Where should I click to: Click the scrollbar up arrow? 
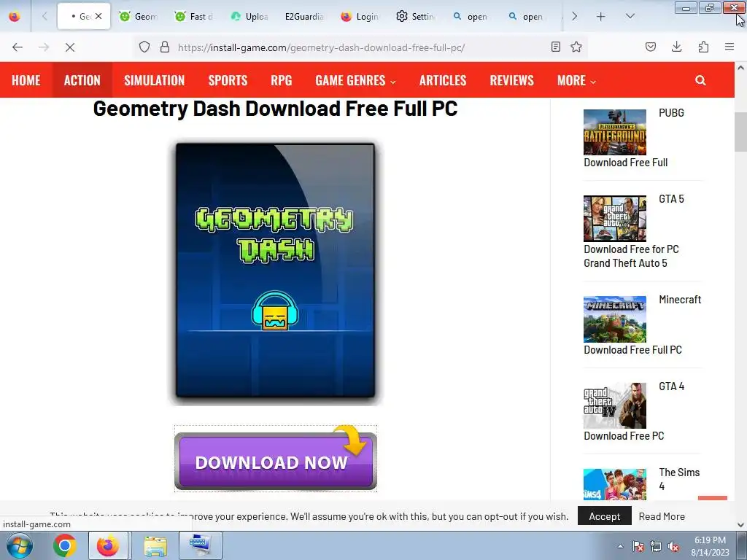pos(740,68)
